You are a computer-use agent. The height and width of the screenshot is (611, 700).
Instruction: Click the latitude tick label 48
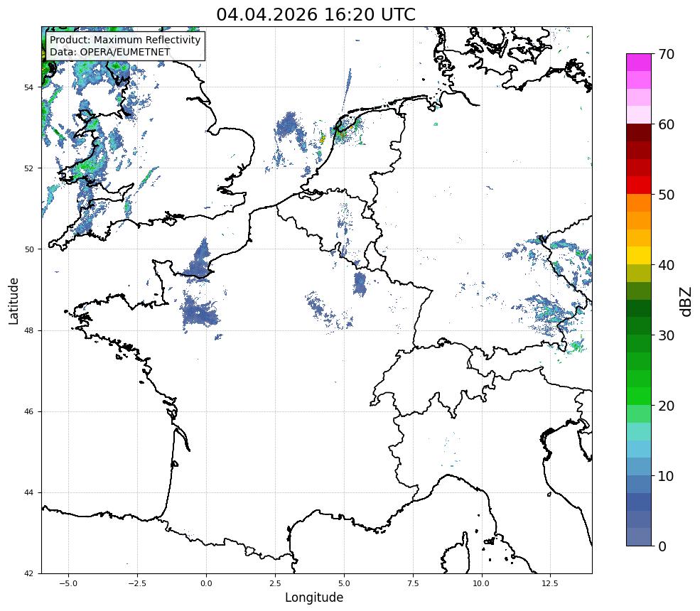[x=28, y=330]
